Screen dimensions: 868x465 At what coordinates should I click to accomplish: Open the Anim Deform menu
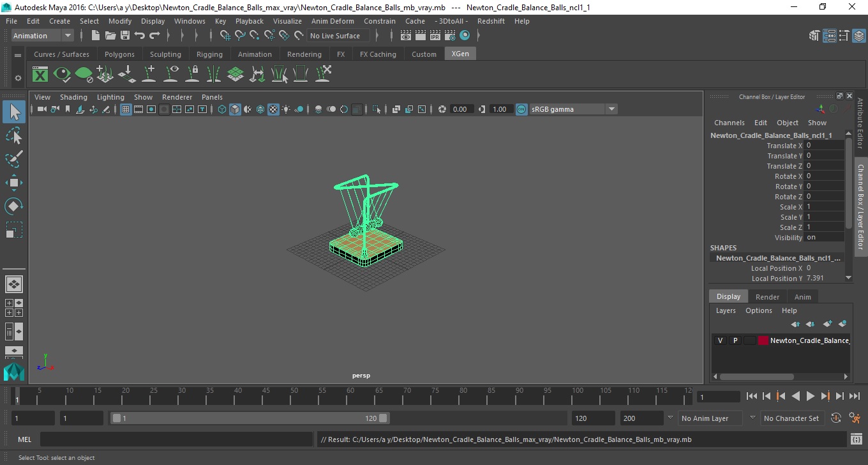tap(333, 21)
